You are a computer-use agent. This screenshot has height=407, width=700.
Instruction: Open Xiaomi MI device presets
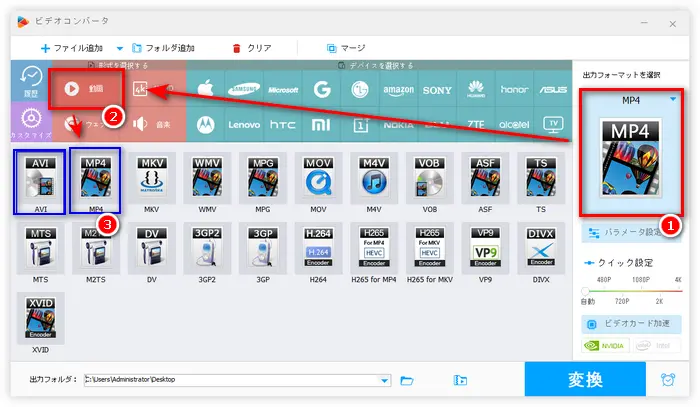pos(321,124)
